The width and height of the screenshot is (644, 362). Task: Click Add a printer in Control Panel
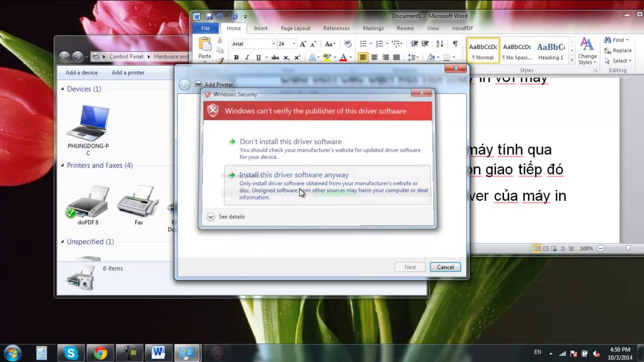click(128, 72)
